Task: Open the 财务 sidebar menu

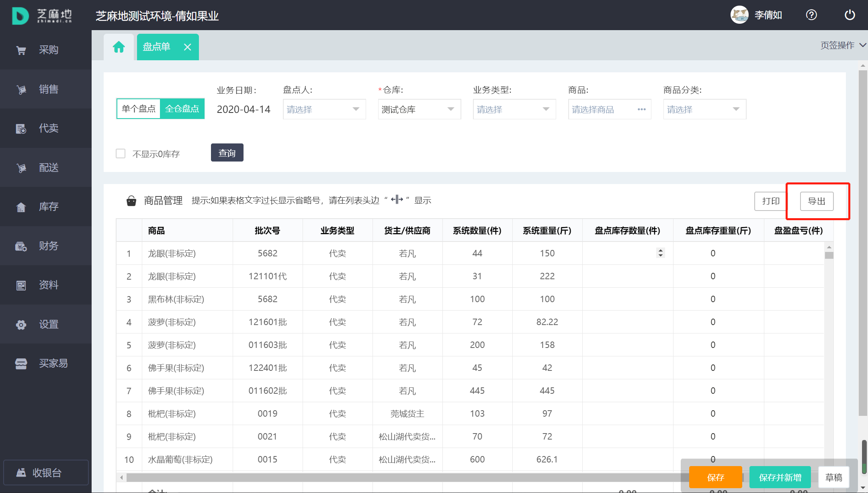Action: 46,246
